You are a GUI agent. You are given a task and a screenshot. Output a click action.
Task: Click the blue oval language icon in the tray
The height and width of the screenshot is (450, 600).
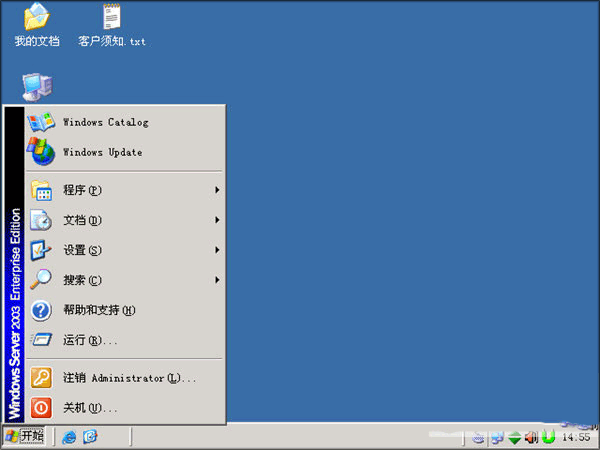pos(478,437)
